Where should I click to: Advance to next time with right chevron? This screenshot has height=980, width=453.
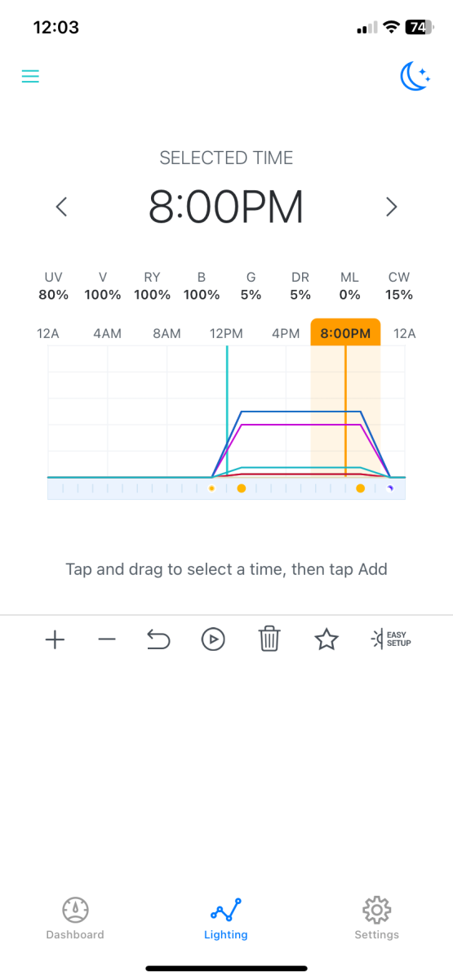391,207
